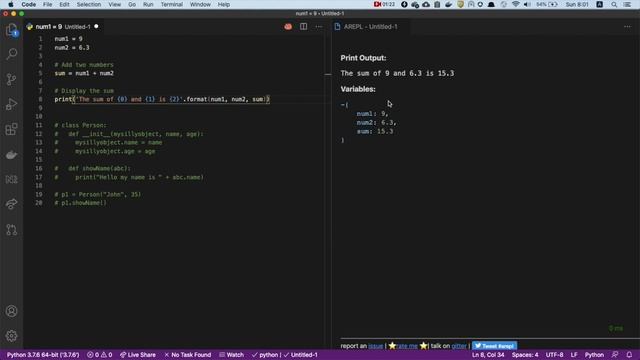Screen dimensions: 640x360
Task: Open the Terminal menu
Action: (171, 4)
